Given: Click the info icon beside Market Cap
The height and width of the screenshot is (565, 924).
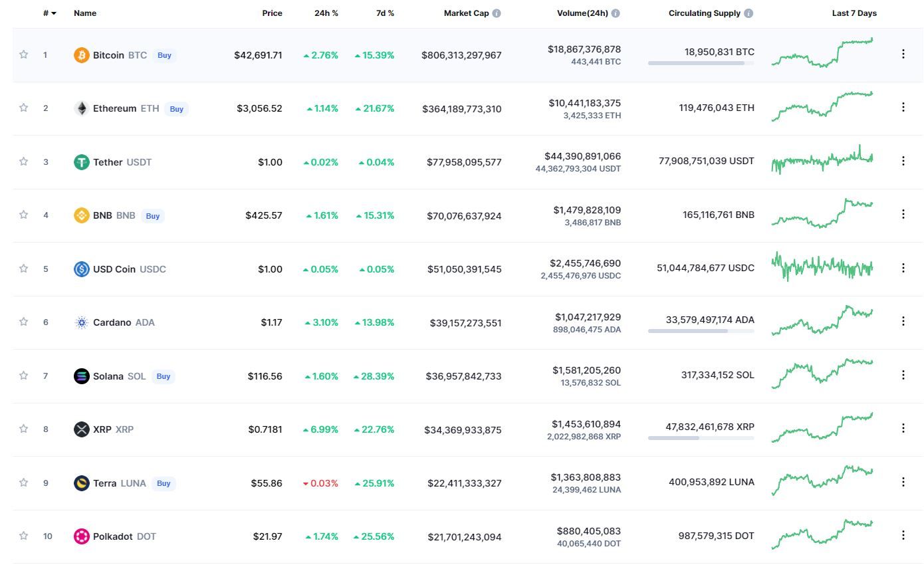Looking at the screenshot, I should 497,13.
